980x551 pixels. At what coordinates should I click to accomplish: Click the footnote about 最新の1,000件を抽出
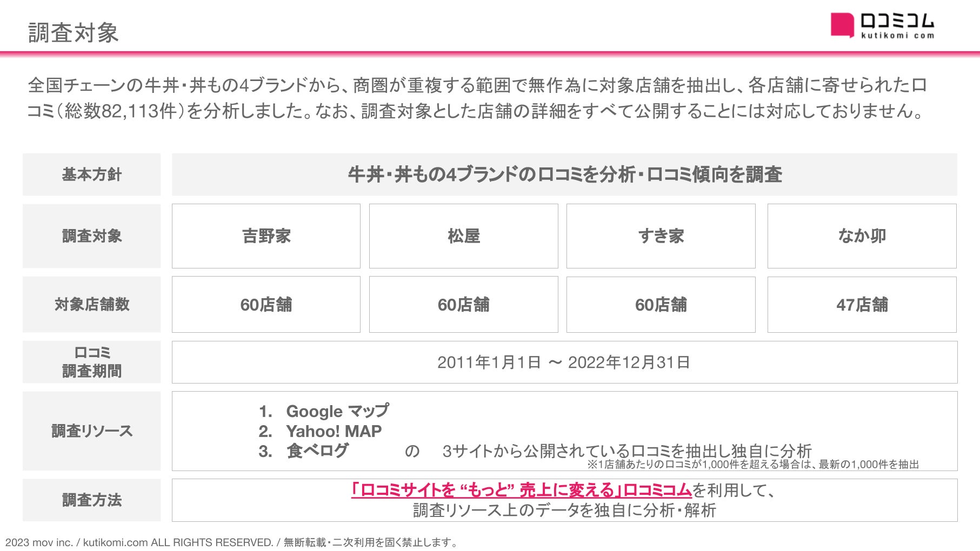tap(753, 465)
